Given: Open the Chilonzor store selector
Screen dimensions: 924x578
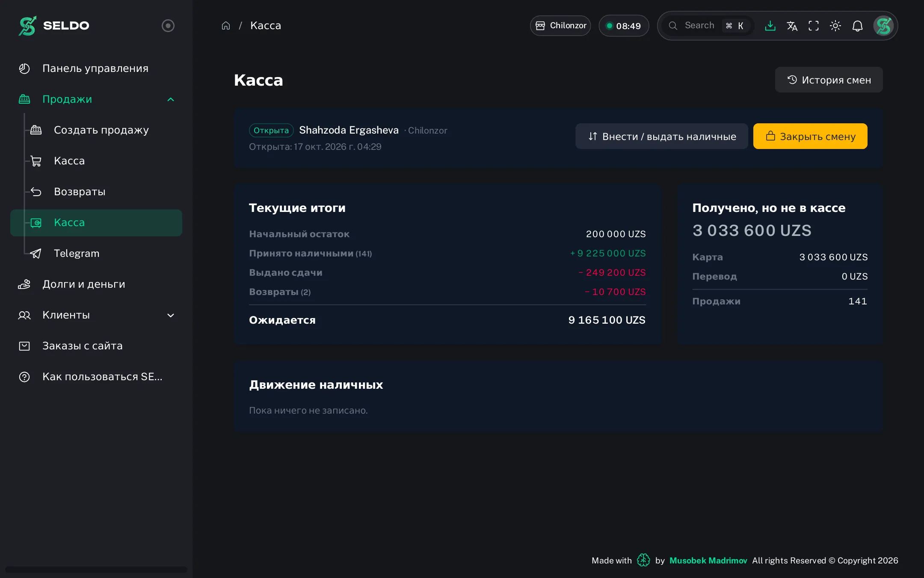Looking at the screenshot, I should [560, 26].
